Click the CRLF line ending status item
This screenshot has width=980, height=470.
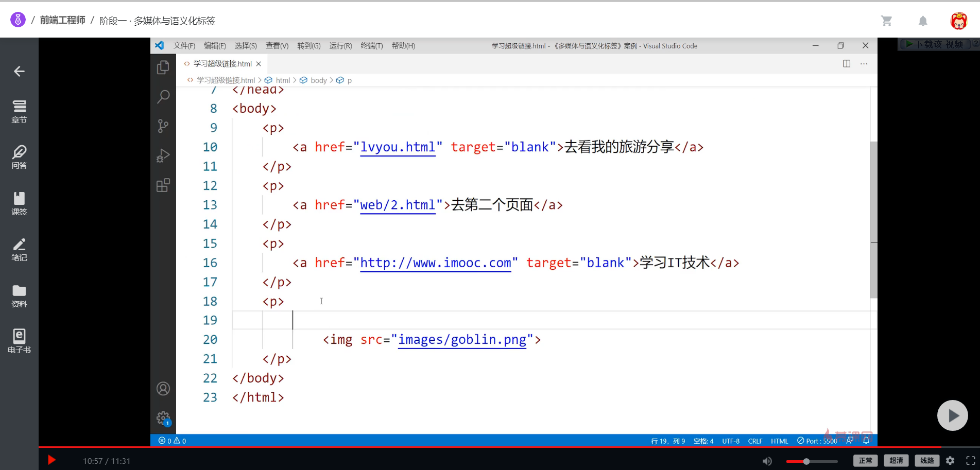tap(755, 441)
